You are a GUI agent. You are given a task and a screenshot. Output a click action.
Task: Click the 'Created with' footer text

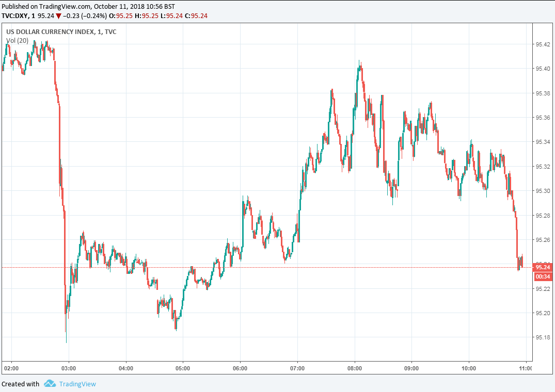[x=20, y=384]
